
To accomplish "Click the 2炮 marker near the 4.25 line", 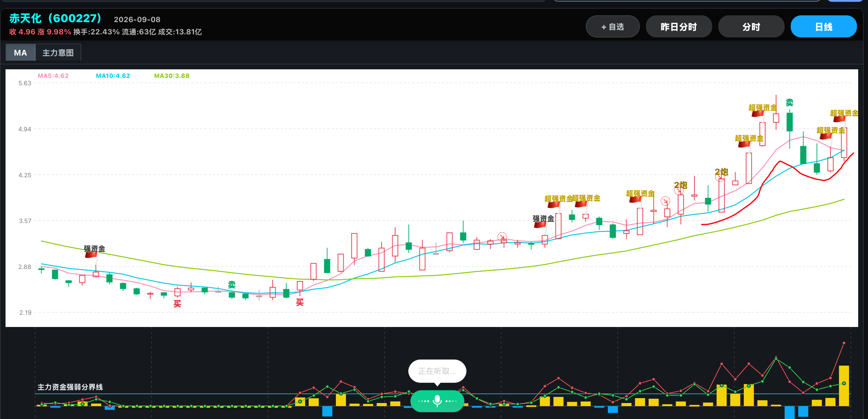I will [721, 172].
